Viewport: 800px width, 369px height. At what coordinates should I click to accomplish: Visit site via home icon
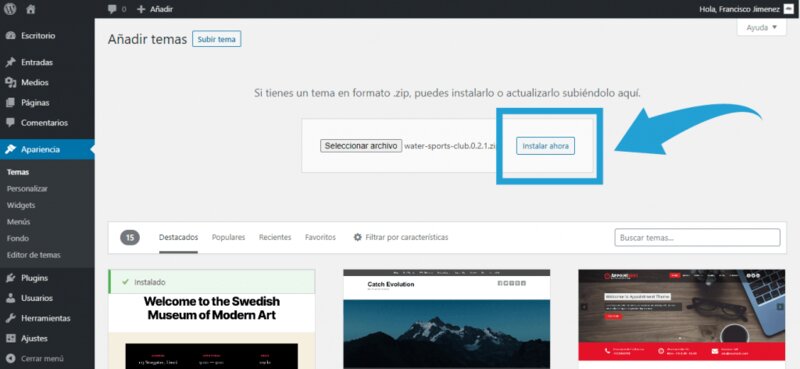point(31,9)
